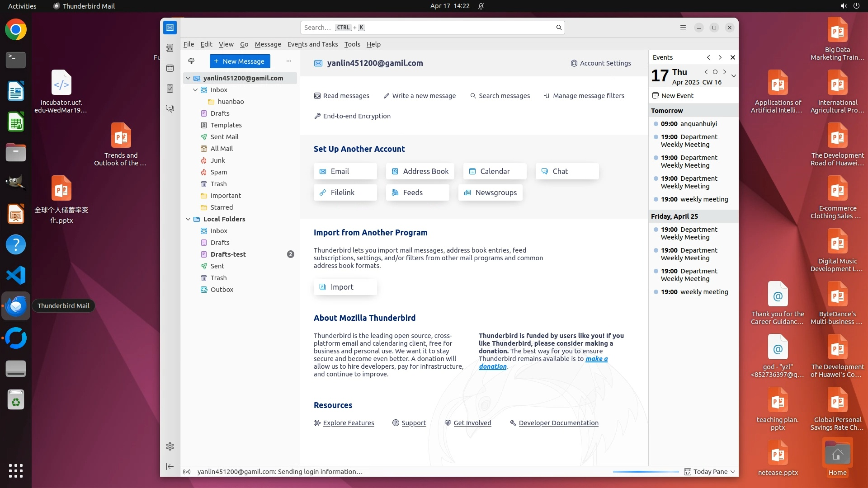Open the Calendar space in sidebar
868x488 pixels.
tap(170, 68)
